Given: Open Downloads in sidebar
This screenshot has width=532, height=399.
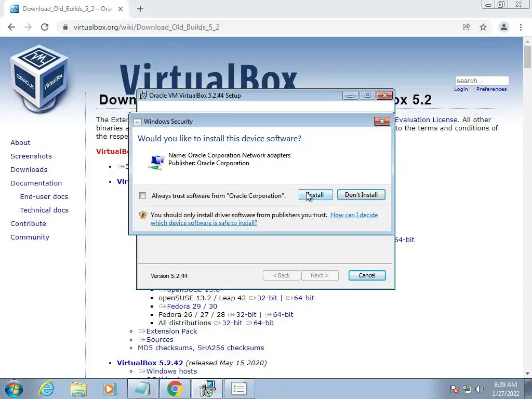Looking at the screenshot, I should pyautogui.click(x=29, y=170).
